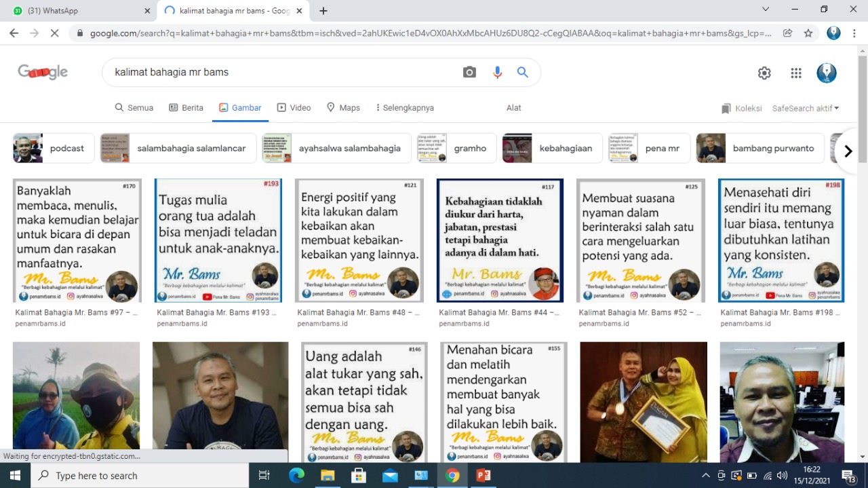Image resolution: width=868 pixels, height=488 pixels.
Task: Open File Explorer from taskbar
Action: (328, 475)
